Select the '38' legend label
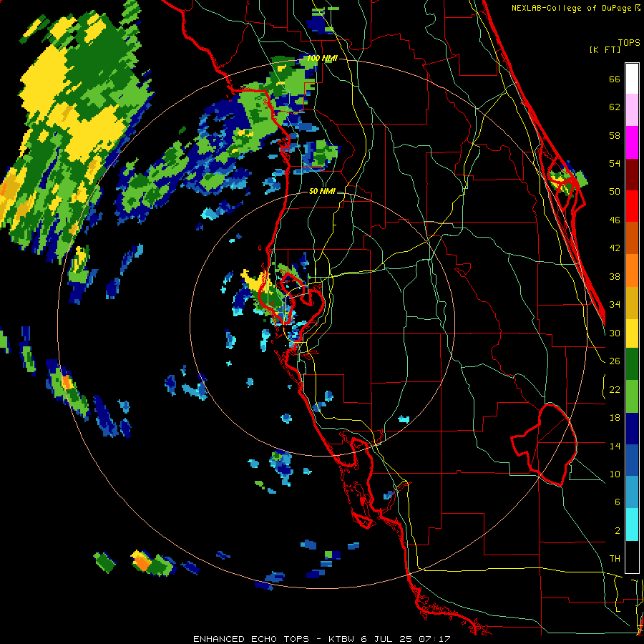 click(615, 276)
